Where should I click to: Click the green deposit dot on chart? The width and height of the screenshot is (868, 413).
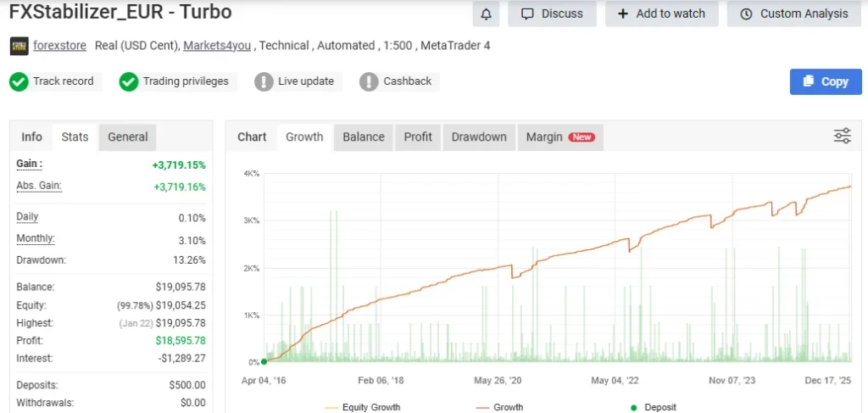click(x=264, y=361)
